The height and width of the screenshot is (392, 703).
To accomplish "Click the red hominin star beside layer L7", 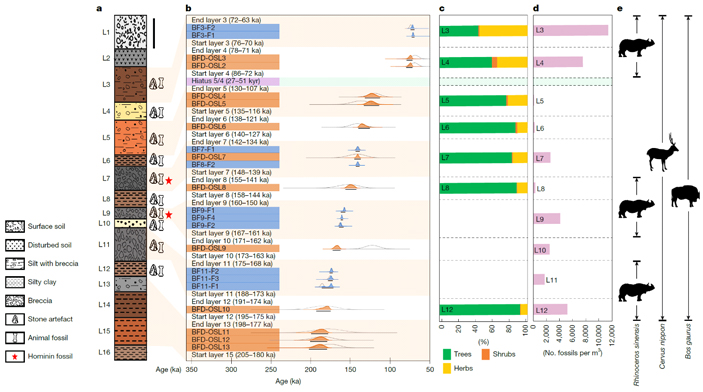I will [x=169, y=180].
